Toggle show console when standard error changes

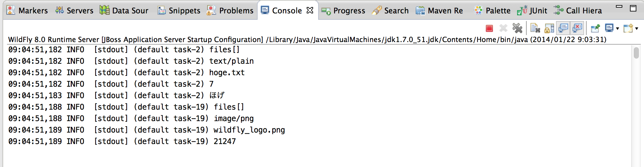577,28
